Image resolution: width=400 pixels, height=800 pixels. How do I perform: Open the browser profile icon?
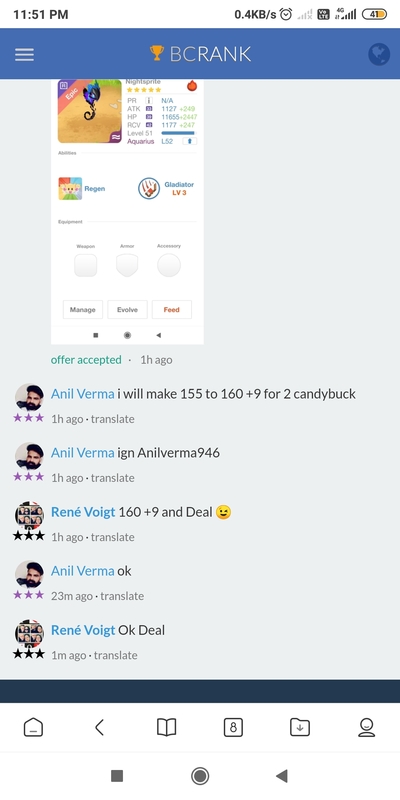pos(366,727)
